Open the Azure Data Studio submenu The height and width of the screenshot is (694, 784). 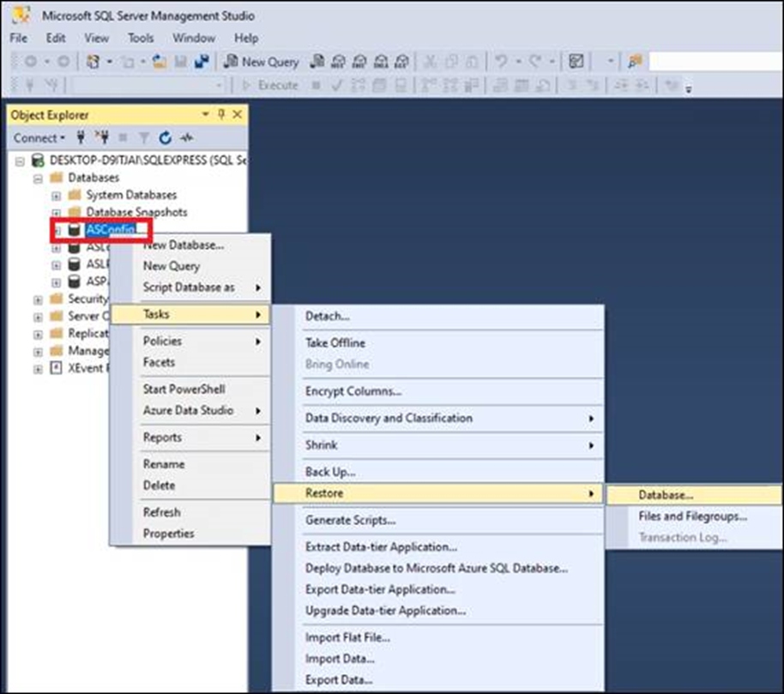tap(190, 411)
